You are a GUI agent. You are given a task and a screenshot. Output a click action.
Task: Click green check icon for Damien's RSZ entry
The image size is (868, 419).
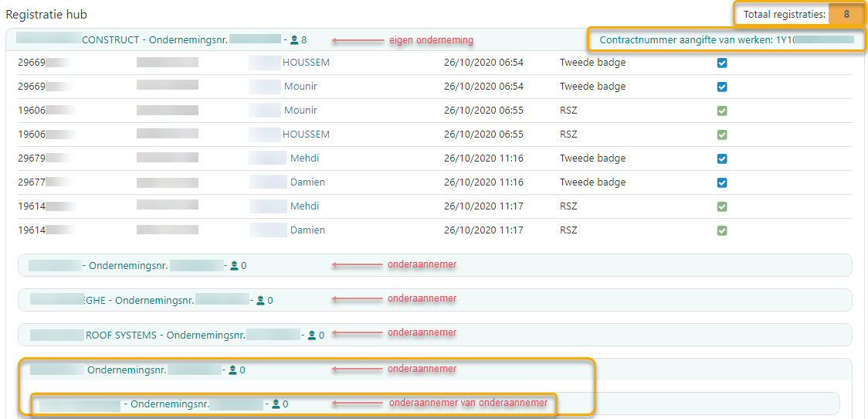(722, 230)
